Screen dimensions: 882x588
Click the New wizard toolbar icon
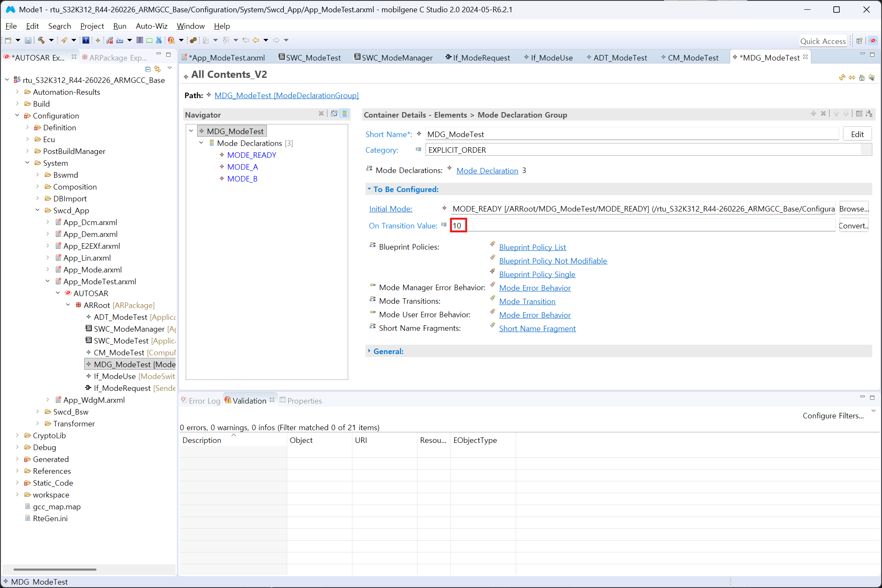tap(8, 40)
